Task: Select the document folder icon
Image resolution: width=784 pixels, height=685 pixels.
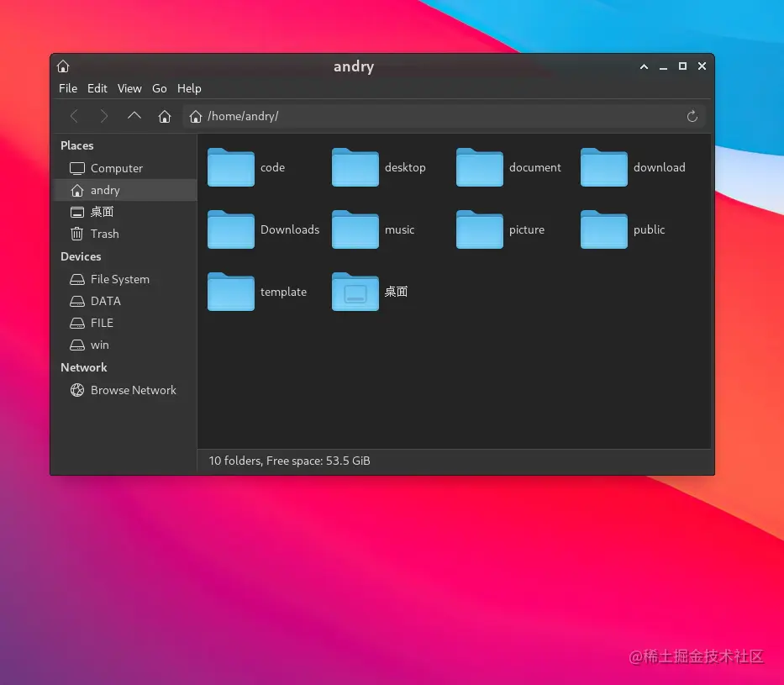Action: coord(480,167)
